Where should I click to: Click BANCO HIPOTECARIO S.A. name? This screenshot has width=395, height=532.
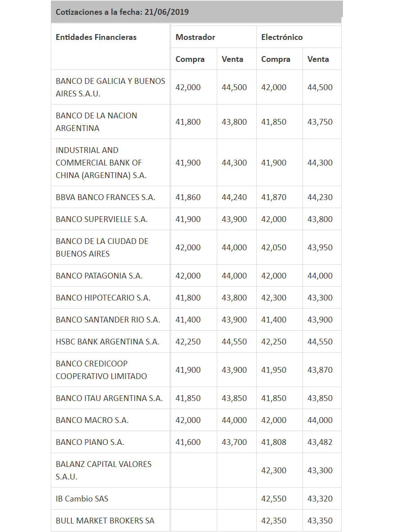(x=103, y=298)
